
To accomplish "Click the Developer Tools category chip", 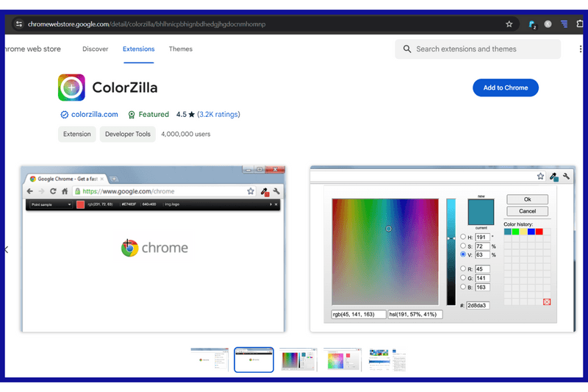I will pyautogui.click(x=128, y=135).
